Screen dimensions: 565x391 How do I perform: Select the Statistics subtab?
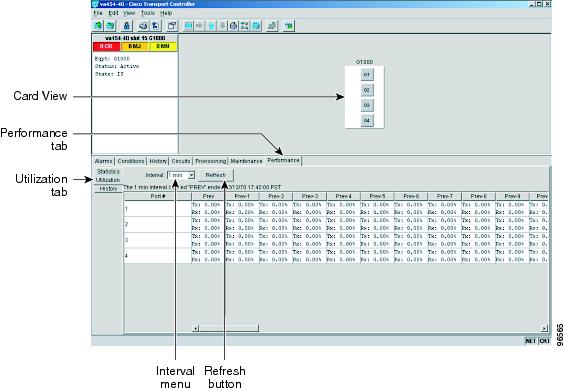[x=108, y=172]
